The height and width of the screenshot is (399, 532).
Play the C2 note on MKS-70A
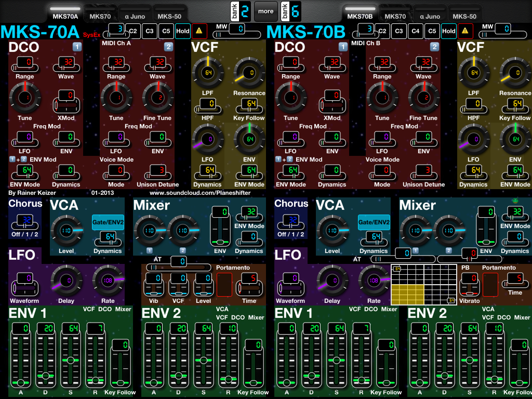(133, 31)
